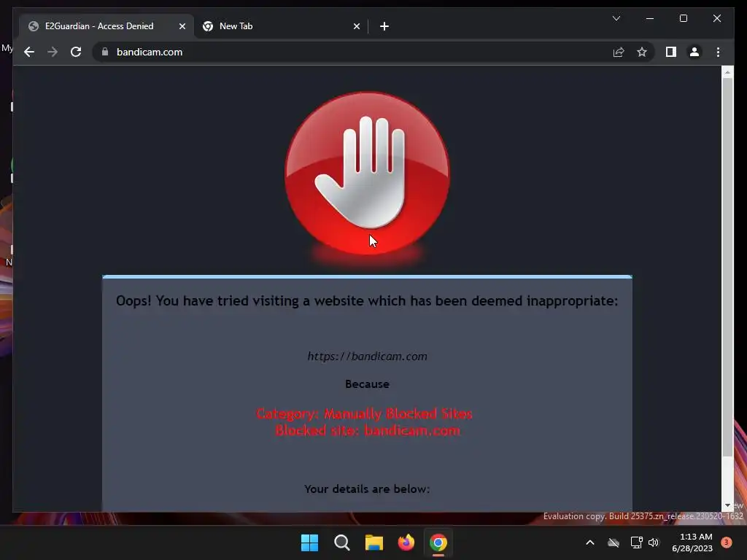Share this page from address bar
747x560 pixels.
(x=619, y=52)
